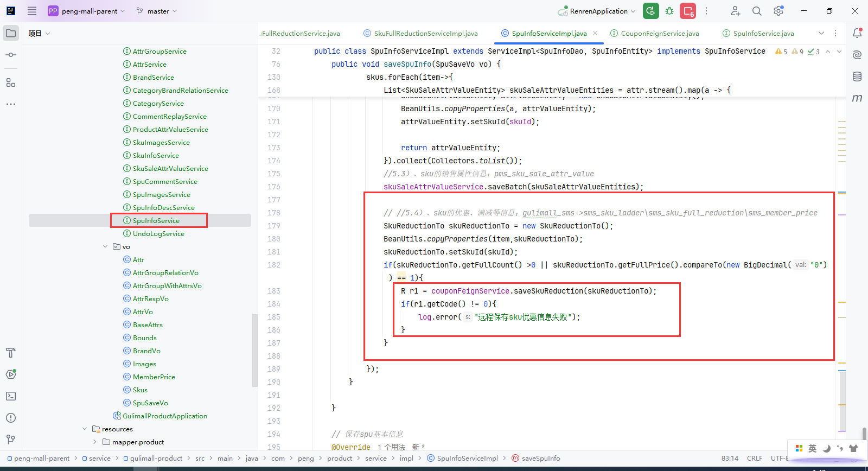The width and height of the screenshot is (868, 471).
Task: Open the Build hammer tool window
Action: click(11, 353)
